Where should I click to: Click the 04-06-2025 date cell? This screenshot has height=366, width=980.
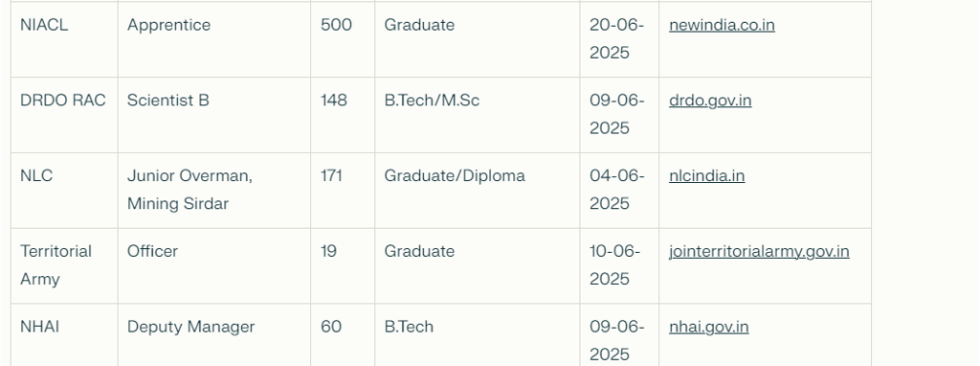(619, 191)
